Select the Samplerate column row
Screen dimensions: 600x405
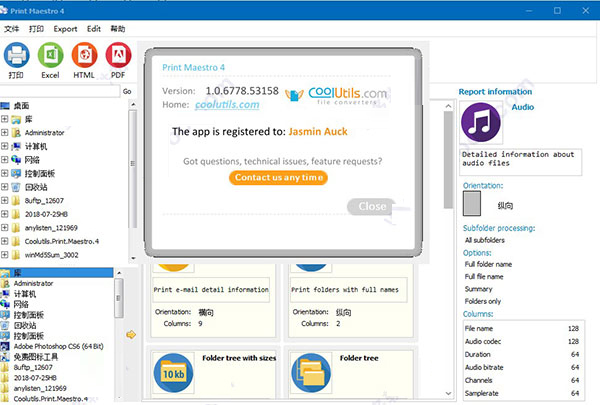tap(522, 394)
